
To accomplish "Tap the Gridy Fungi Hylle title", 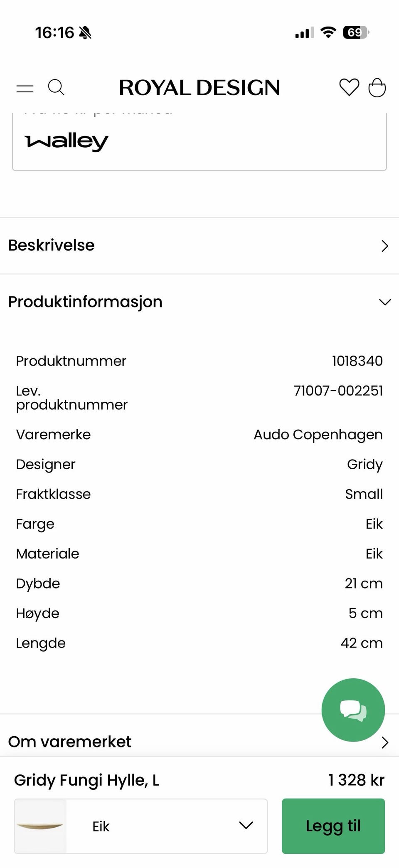I will click(86, 780).
